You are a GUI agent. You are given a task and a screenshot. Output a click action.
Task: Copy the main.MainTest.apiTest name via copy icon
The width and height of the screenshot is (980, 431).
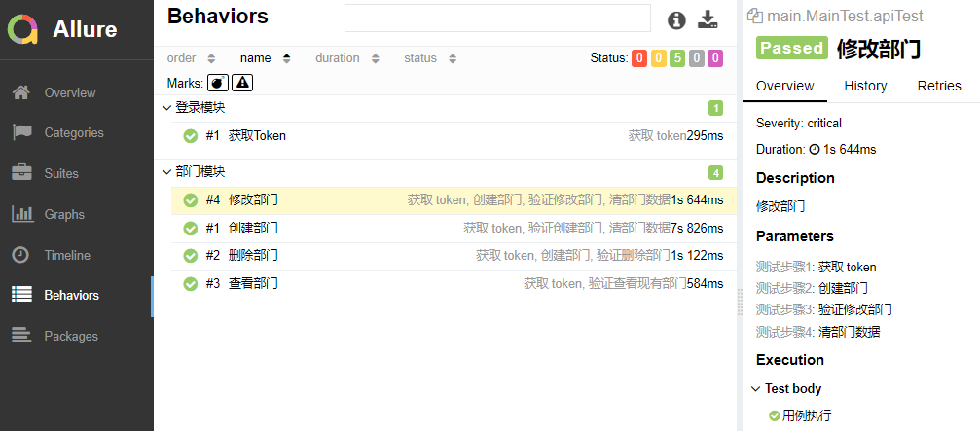tap(755, 16)
